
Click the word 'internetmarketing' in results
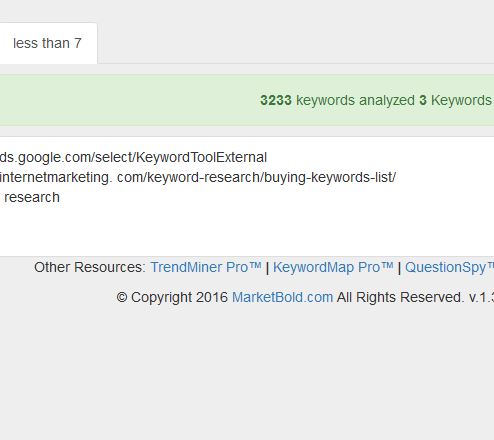[x=55, y=177]
